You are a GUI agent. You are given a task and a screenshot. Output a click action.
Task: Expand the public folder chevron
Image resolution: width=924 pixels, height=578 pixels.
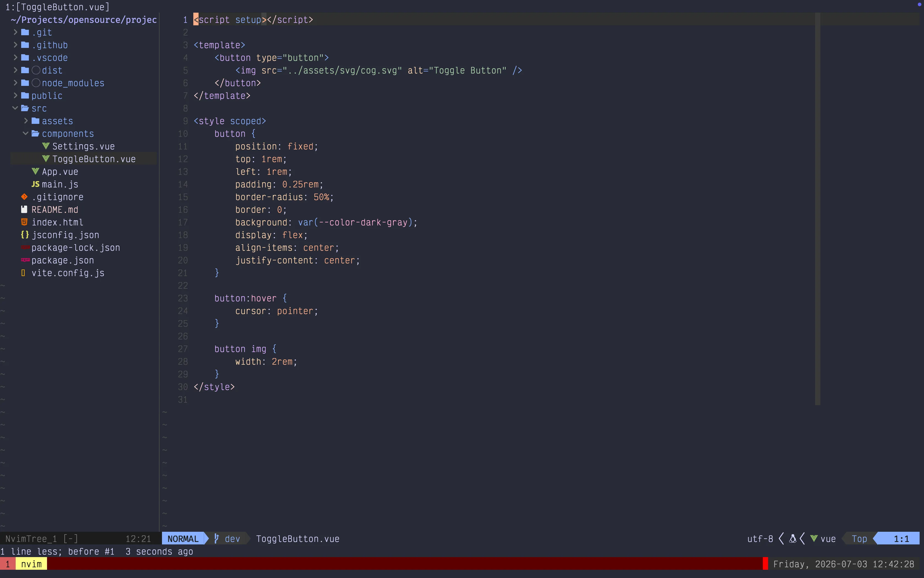point(15,95)
